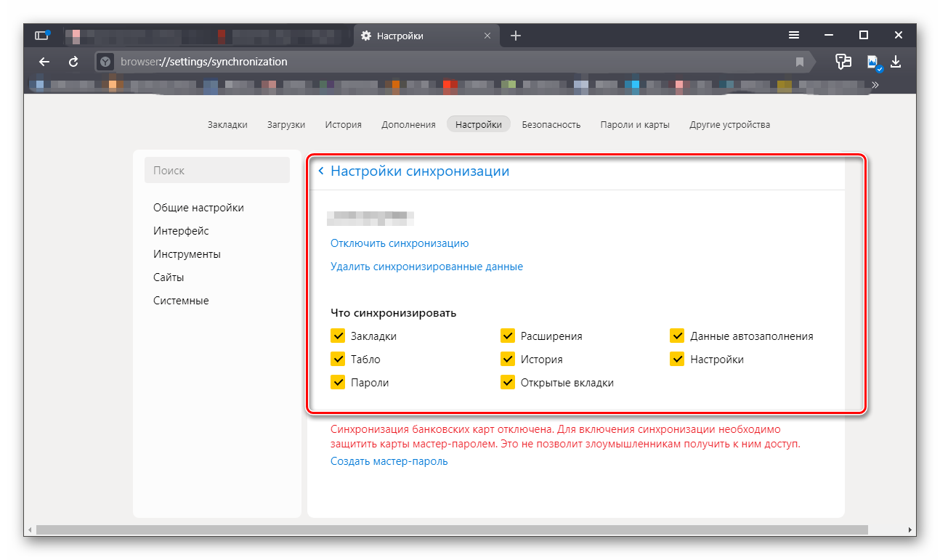Click Создать мастер-пароль link
The image size is (940, 560).
pos(389,461)
